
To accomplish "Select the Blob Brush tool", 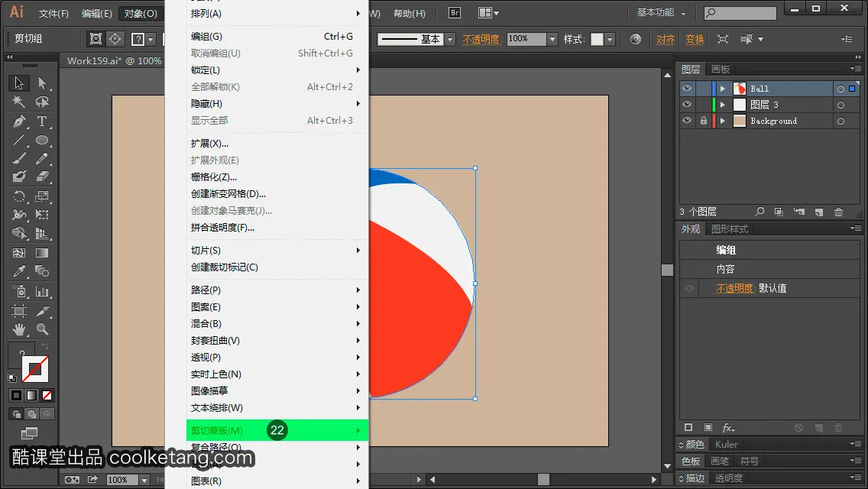I will pyautogui.click(x=19, y=177).
